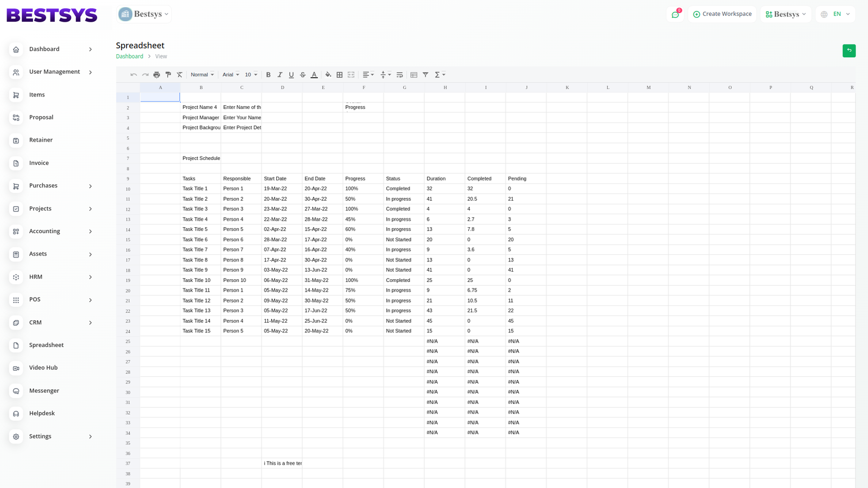Select the paint format tool

coord(168,75)
